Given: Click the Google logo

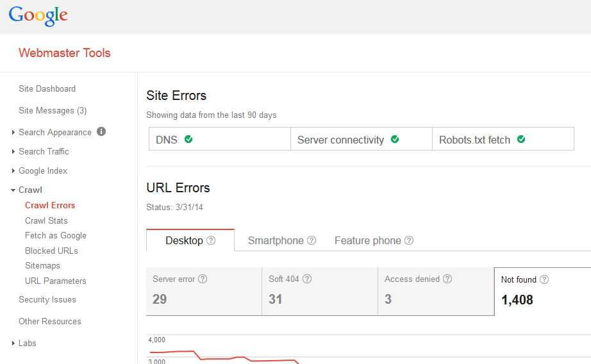Looking at the screenshot, I should (38, 16).
